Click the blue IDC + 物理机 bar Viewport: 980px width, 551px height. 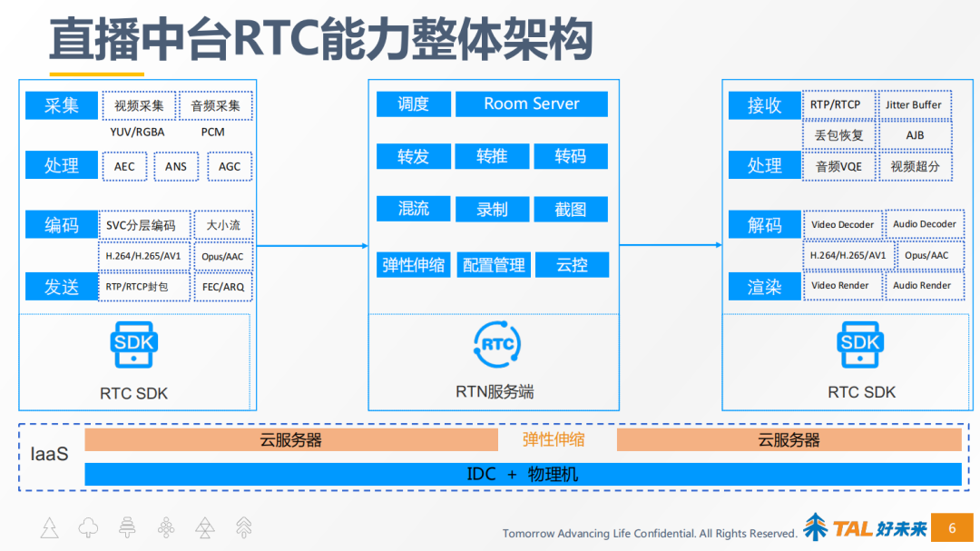[x=523, y=474]
